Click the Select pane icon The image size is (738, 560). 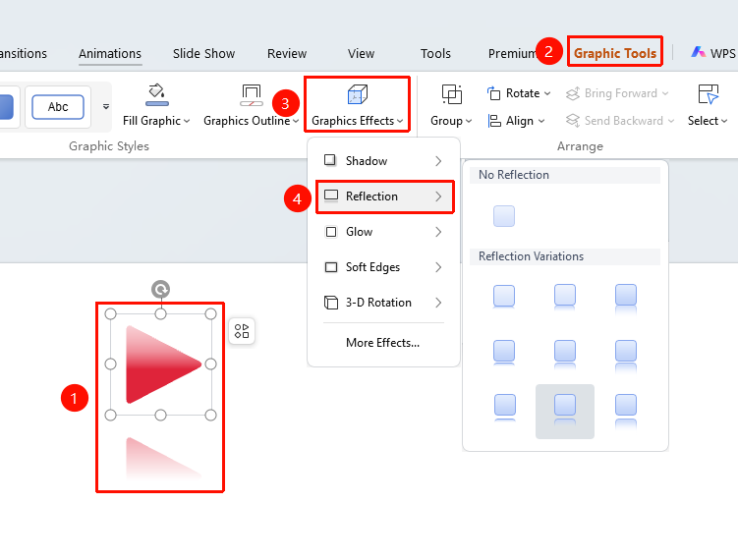coord(709,94)
